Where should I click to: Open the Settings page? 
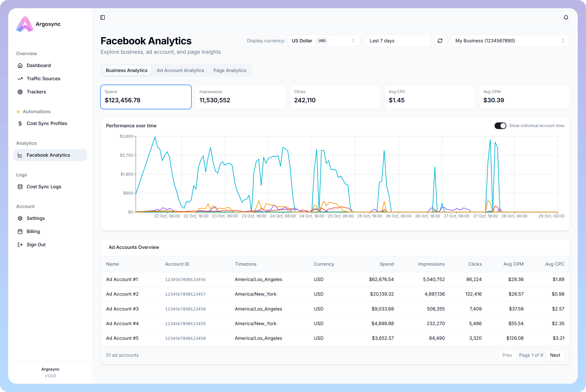36,218
